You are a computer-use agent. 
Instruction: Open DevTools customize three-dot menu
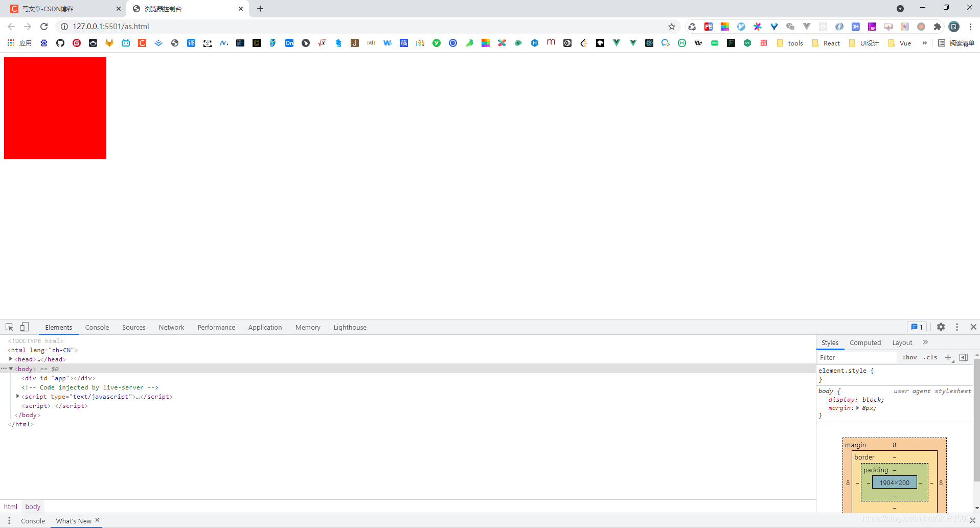(x=957, y=327)
